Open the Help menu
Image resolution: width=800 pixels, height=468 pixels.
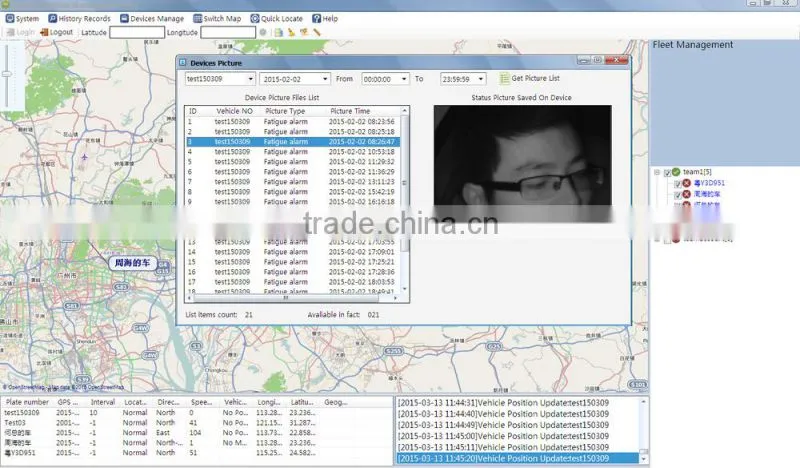pyautogui.click(x=325, y=18)
